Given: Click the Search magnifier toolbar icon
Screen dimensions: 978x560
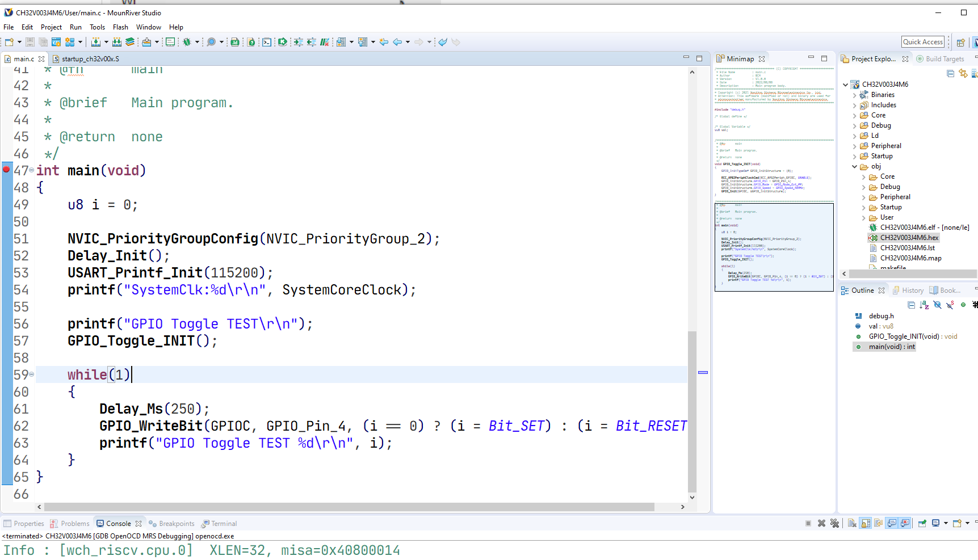Looking at the screenshot, I should point(211,42).
